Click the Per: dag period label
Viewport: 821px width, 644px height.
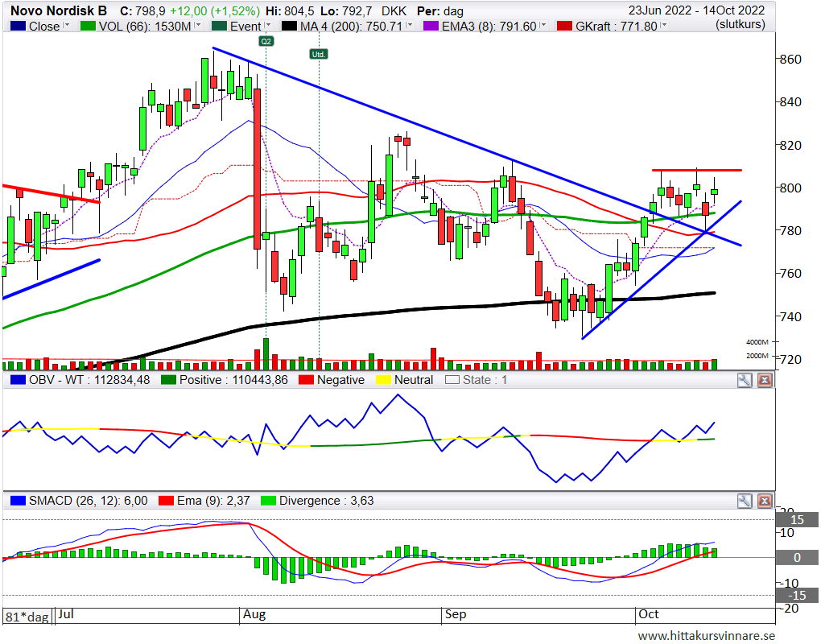pos(439,11)
